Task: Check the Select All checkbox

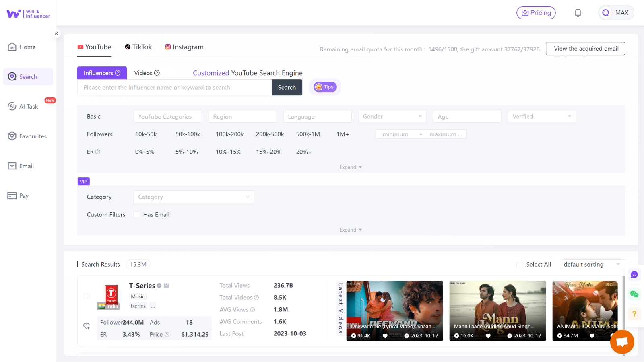Action: coord(520,264)
